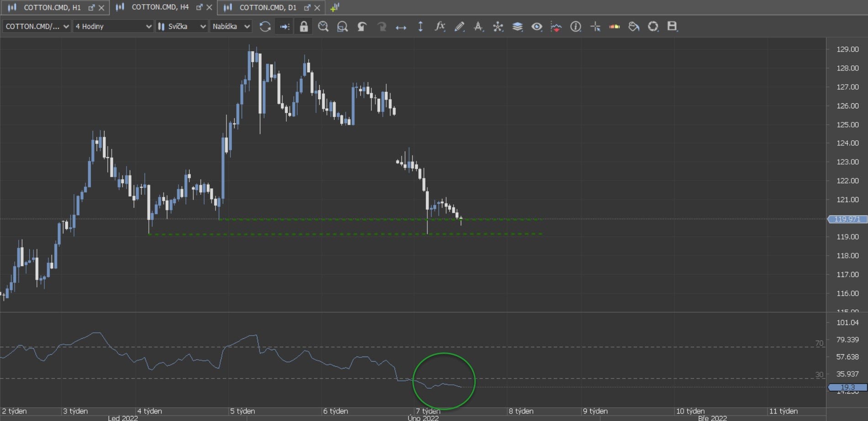This screenshot has width=868, height=421.
Task: Click the '5 týden' time axis label
Action: (242, 411)
